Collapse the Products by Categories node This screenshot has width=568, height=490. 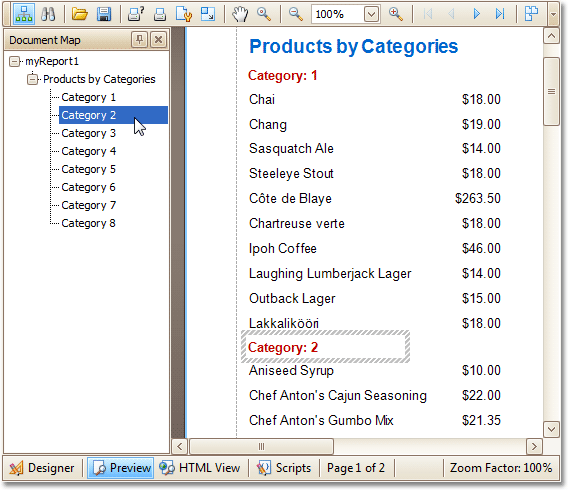(32, 79)
